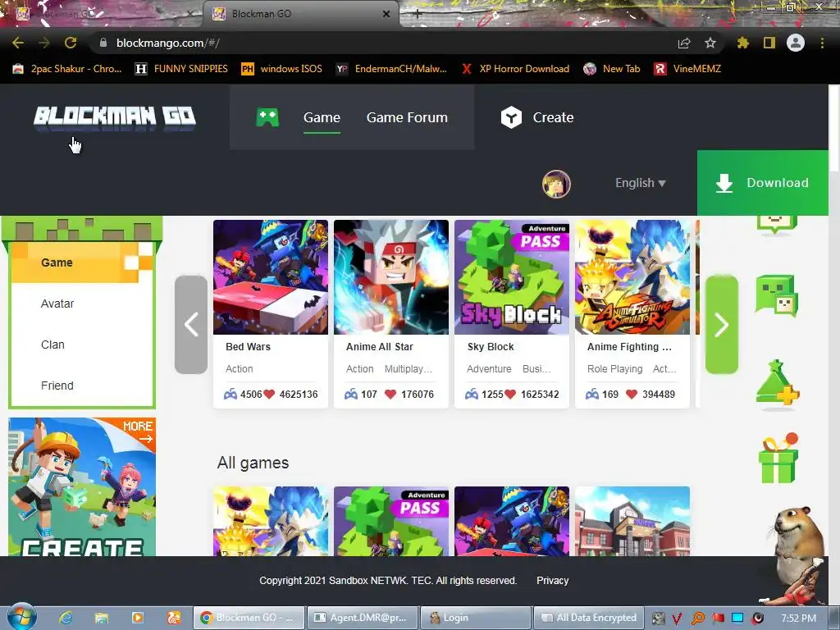
Task: Click the Windows Start orb
Action: pos(22,617)
